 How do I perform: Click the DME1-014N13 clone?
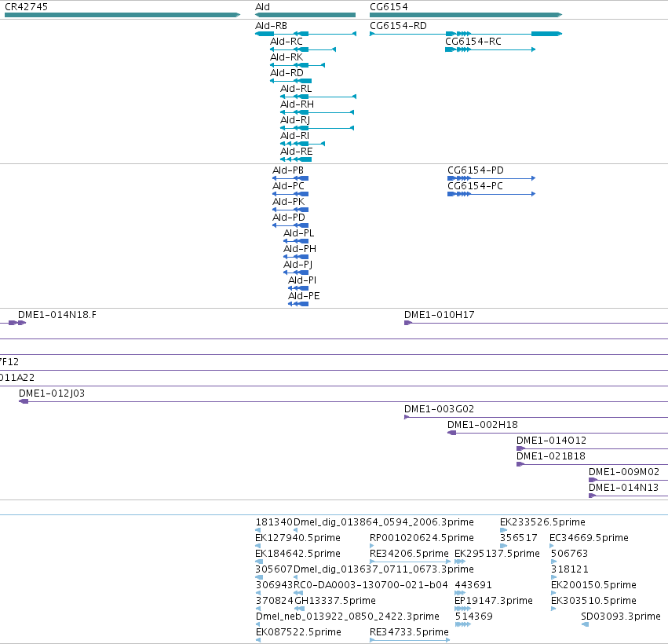(x=629, y=496)
